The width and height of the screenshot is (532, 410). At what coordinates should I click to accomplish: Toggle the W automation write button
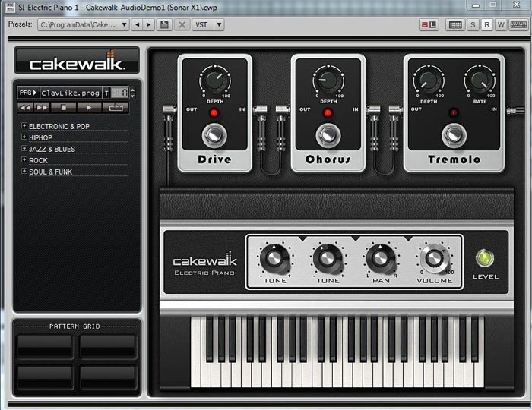[x=501, y=25]
